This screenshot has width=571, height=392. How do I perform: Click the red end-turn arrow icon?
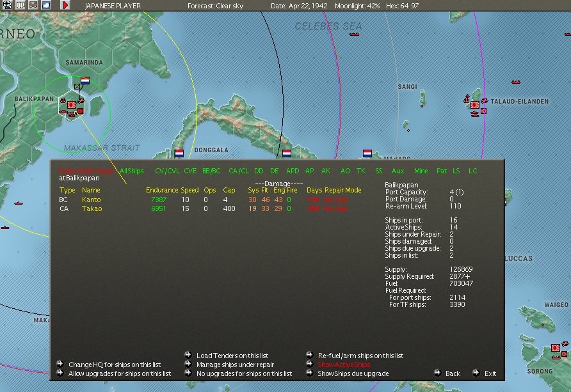(65, 5)
